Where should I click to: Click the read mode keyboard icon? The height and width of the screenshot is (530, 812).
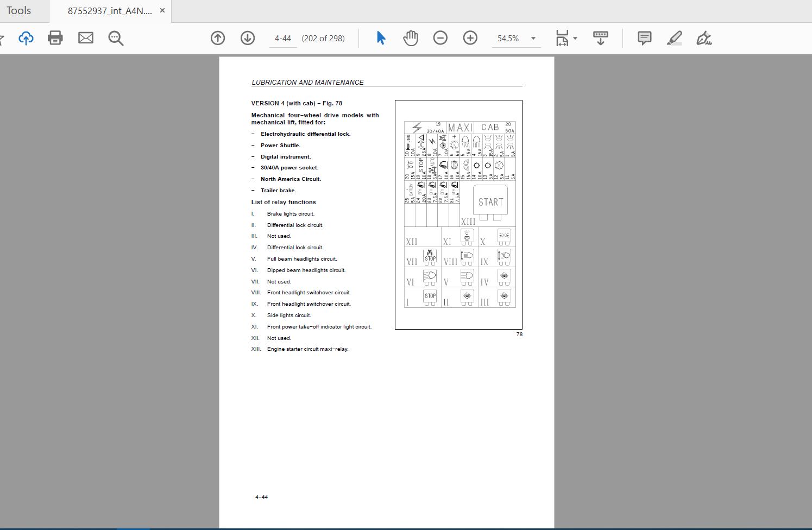coord(601,38)
